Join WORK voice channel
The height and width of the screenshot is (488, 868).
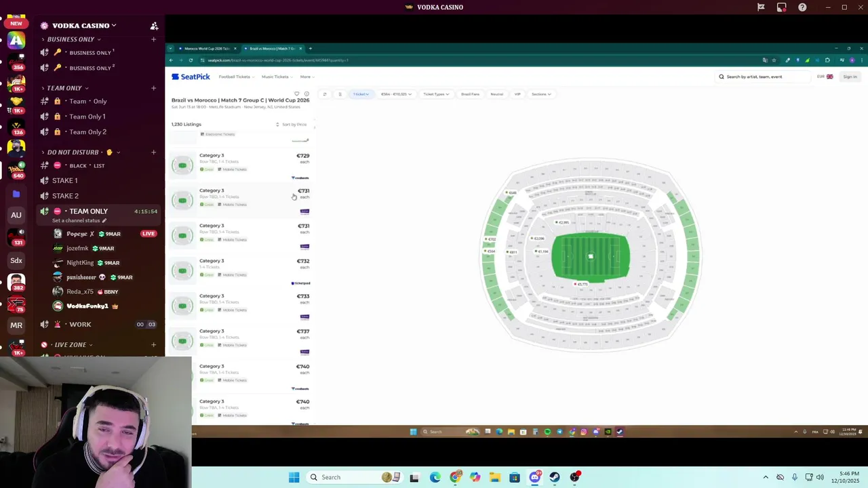click(99, 325)
